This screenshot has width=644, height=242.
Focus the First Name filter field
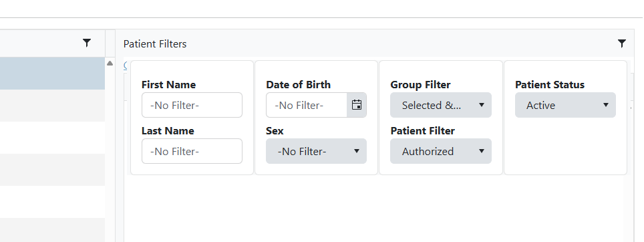(x=192, y=105)
